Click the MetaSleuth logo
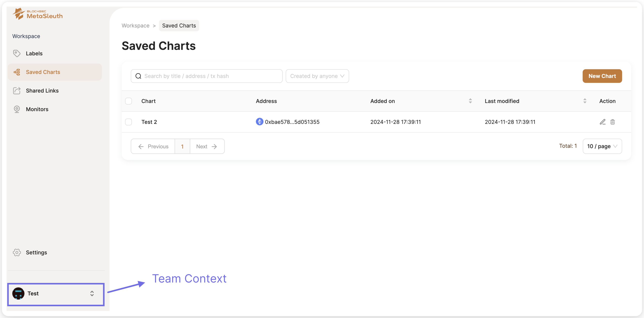 click(38, 14)
